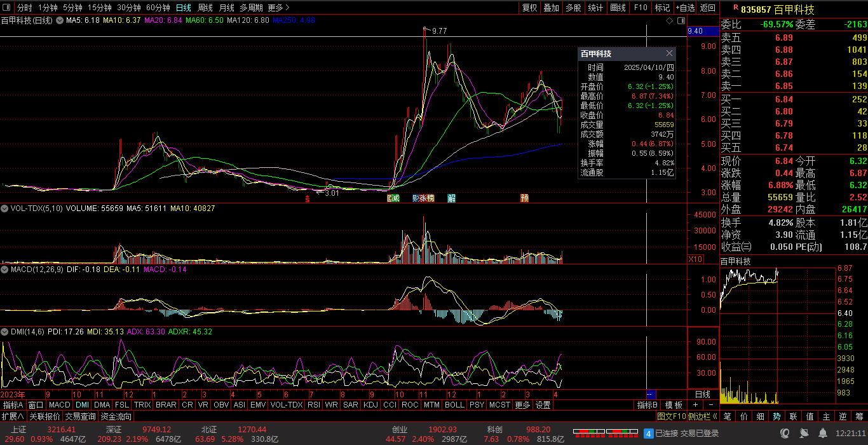868x445 pixels.
Task: Select the DMA indicator tab
Action: [102, 405]
